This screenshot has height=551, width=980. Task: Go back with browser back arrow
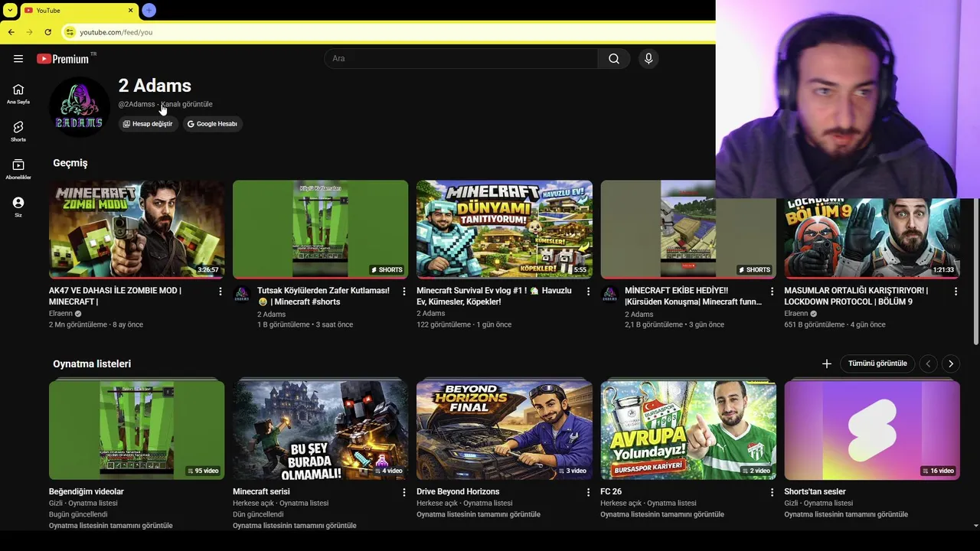[11, 32]
